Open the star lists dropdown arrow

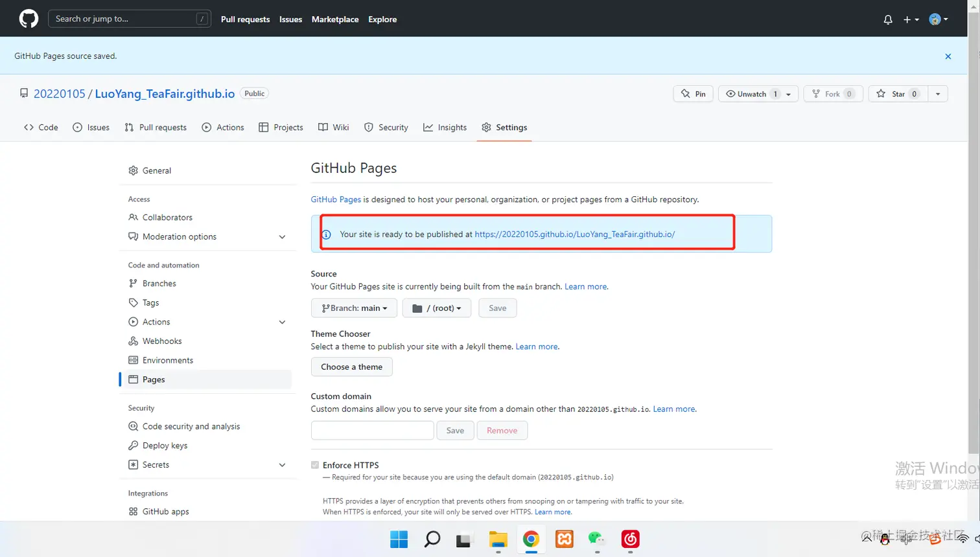pyautogui.click(x=938, y=94)
